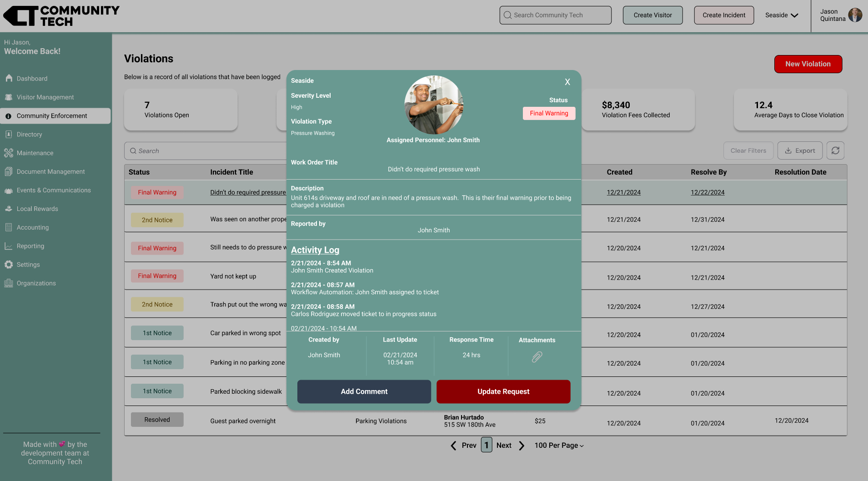Click 2nd Notice badge for 'Trash put out'
Image resolution: width=868 pixels, height=481 pixels.
point(157,305)
